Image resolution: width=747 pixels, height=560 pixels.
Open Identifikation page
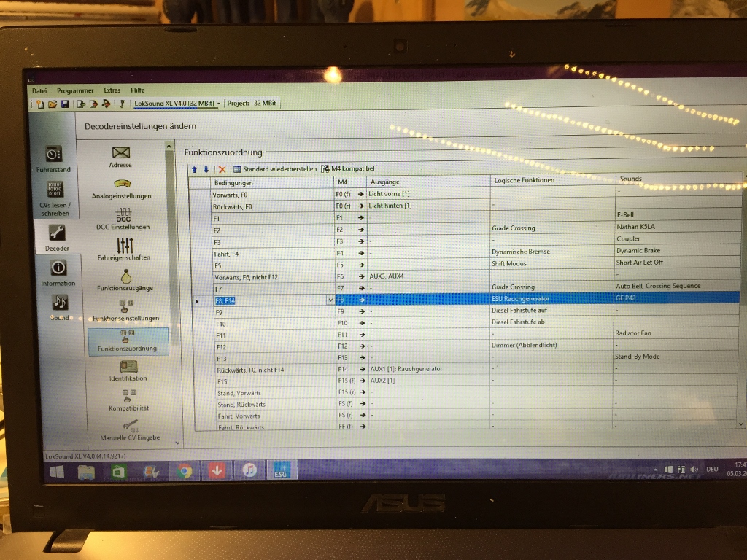[128, 370]
